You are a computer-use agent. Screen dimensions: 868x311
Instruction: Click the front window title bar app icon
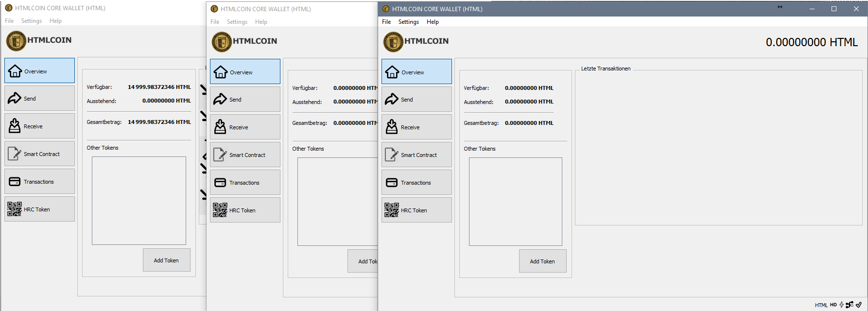pyautogui.click(x=386, y=9)
